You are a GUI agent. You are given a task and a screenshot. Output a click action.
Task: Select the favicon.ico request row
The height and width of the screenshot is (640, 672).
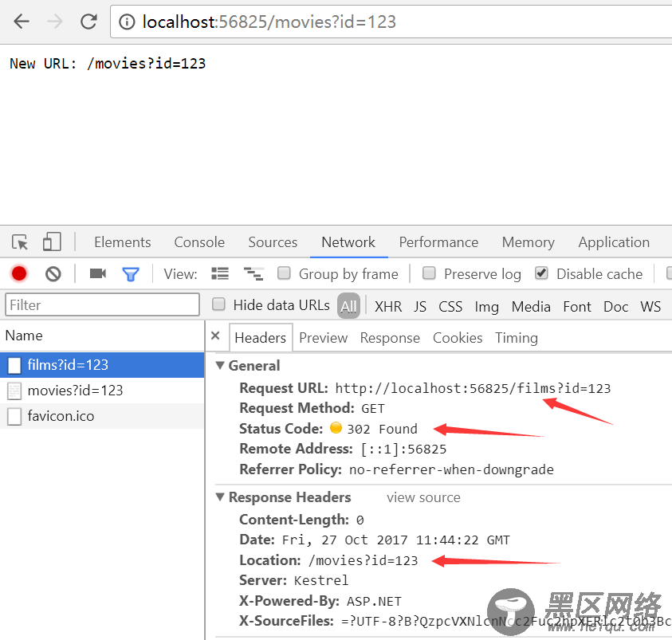[102, 416]
